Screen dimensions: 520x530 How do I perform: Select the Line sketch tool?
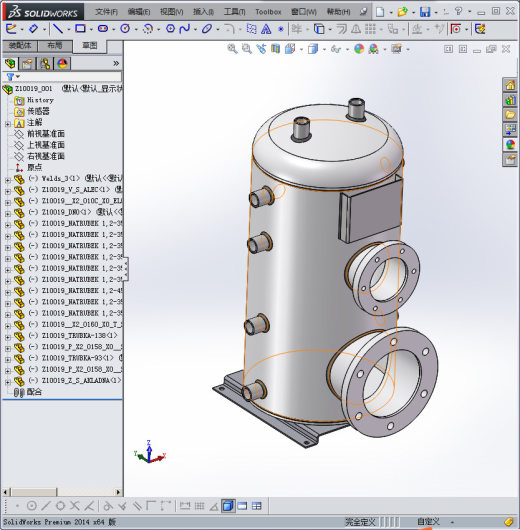pos(58,29)
